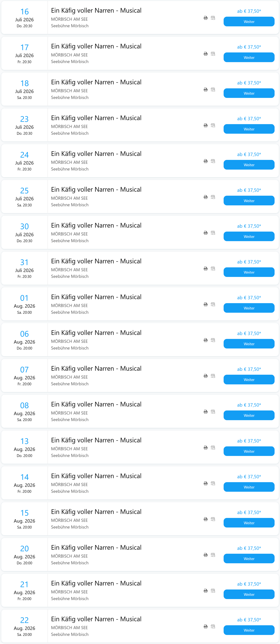Click the ticket shop icon for 25 Juli 2026
This screenshot has height=644, width=280.
[x=213, y=197]
